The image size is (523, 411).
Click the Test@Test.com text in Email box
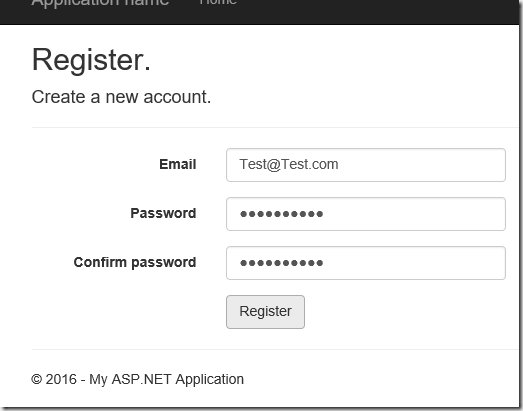coord(289,164)
